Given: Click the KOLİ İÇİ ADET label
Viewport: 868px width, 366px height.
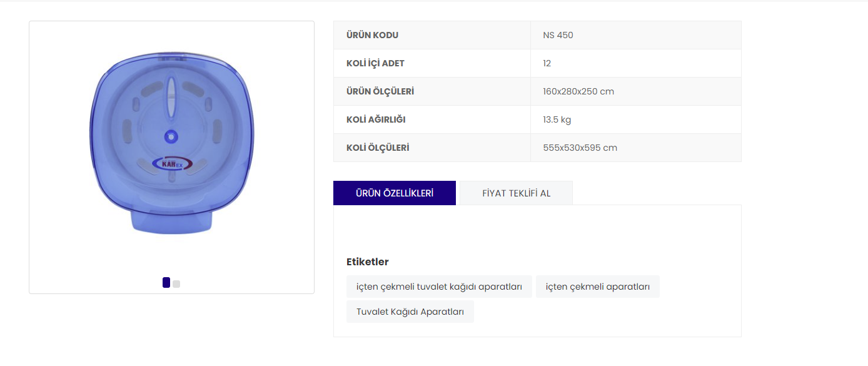Looking at the screenshot, I should (375, 63).
